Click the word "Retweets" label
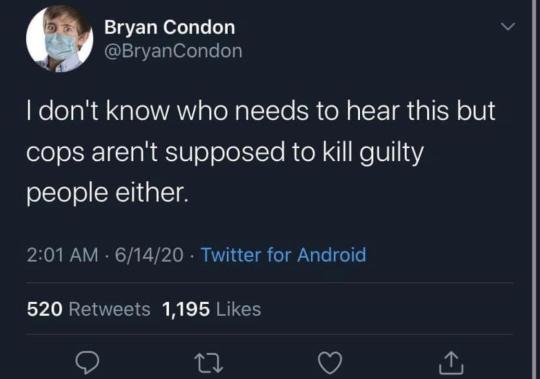Image resolution: width=540 pixels, height=379 pixels. pos(110,309)
